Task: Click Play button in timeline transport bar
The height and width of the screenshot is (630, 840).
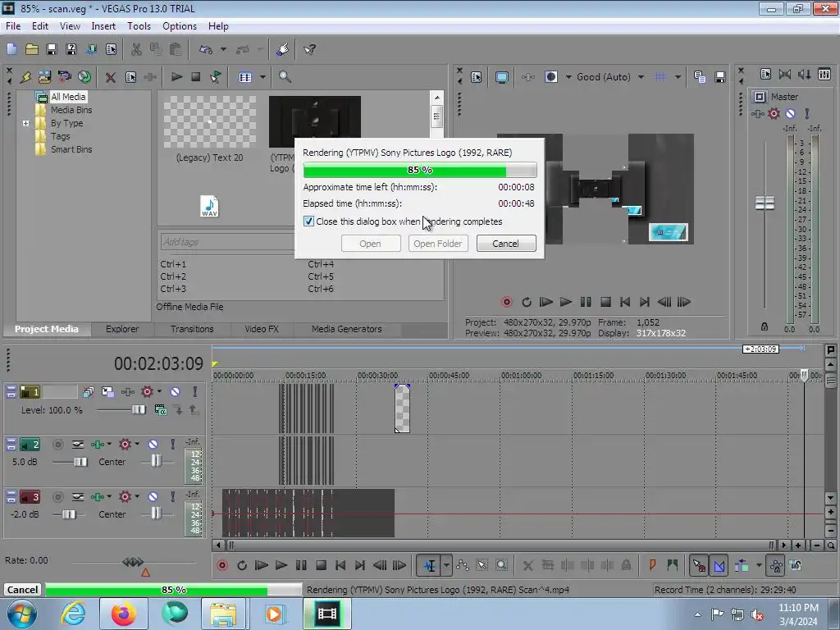Action: (281, 565)
